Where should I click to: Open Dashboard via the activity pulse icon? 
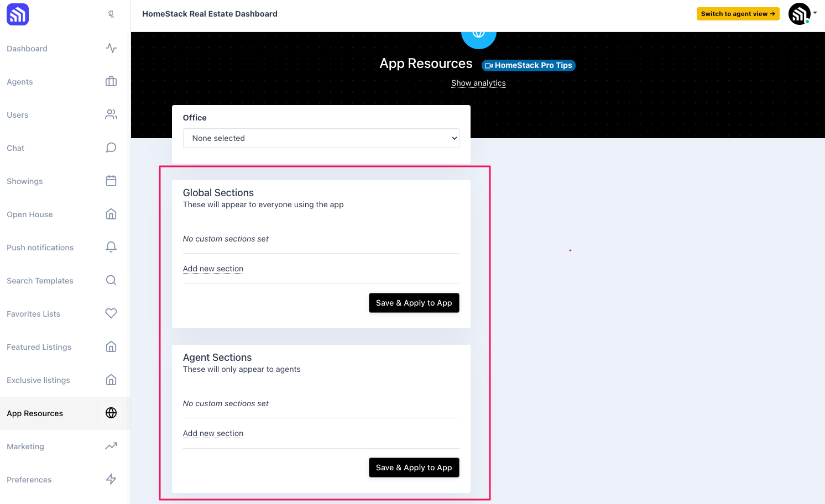111,48
